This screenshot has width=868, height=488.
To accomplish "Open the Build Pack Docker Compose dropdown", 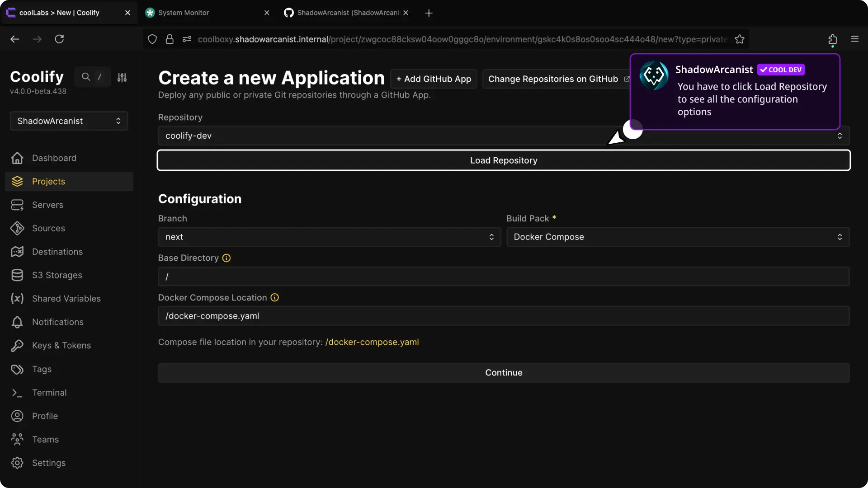I will [x=677, y=237].
